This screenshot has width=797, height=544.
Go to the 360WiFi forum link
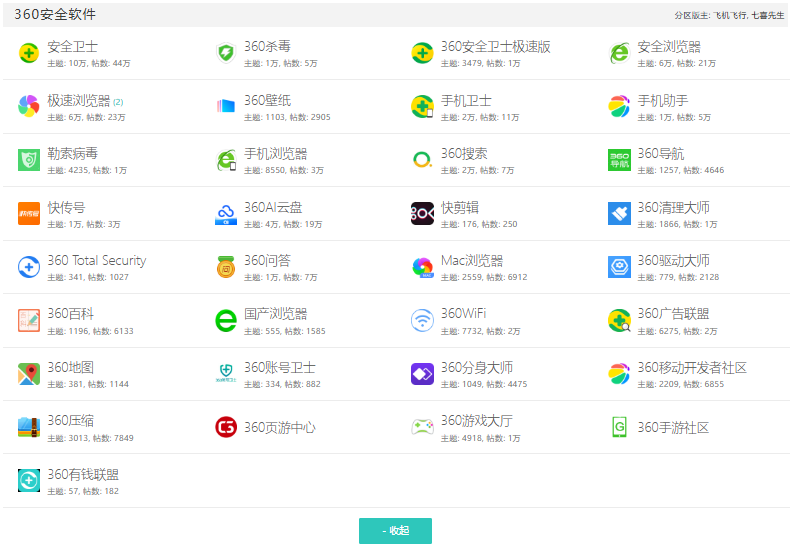click(x=463, y=314)
